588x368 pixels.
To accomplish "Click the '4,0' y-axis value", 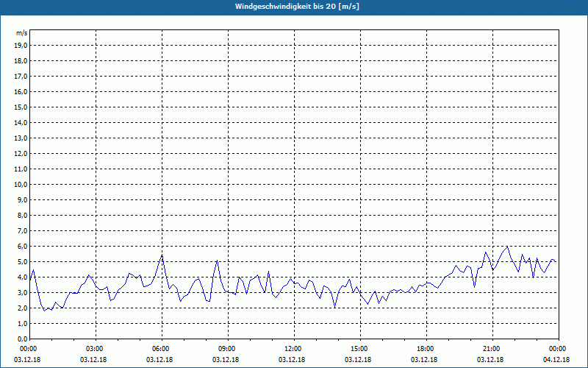I will (22, 277).
